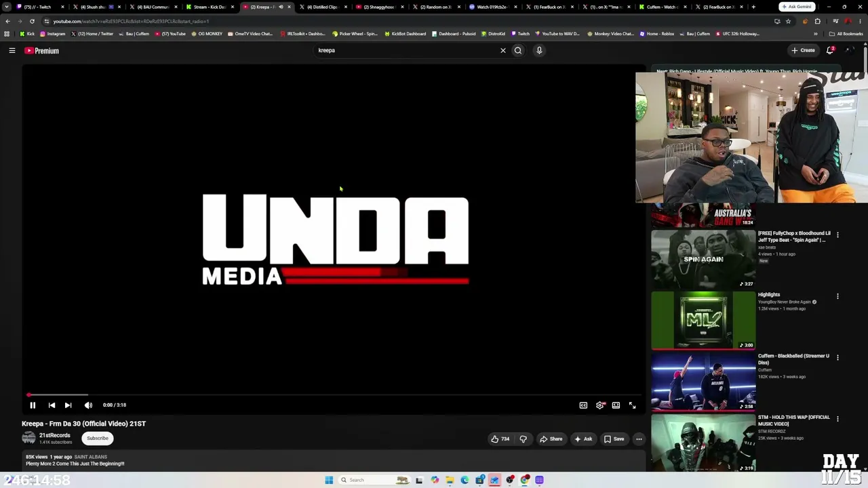Open the 'Home - Roblox' bookmark

(657, 34)
